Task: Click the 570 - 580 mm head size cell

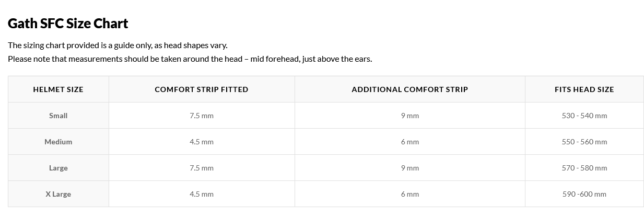Action: 584,168
